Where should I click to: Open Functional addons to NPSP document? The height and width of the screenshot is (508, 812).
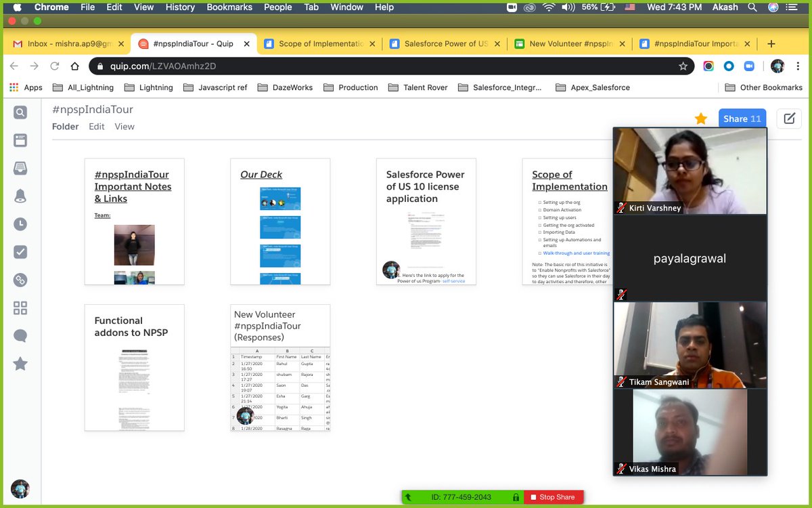[x=134, y=368]
